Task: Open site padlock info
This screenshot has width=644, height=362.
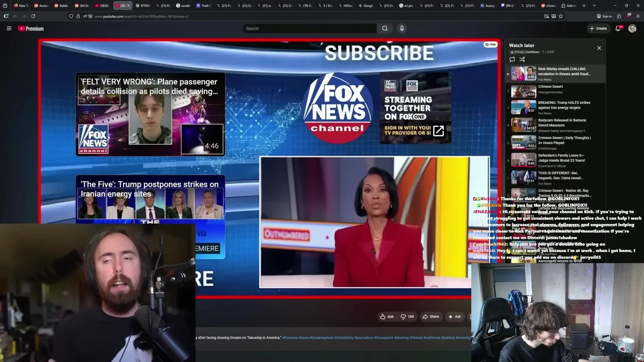Action: [78, 16]
